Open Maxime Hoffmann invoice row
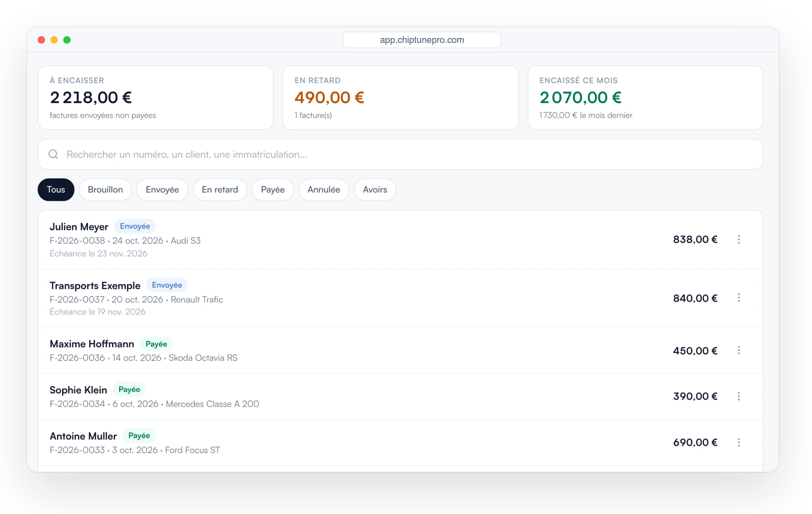The image size is (812, 514). [400, 350]
